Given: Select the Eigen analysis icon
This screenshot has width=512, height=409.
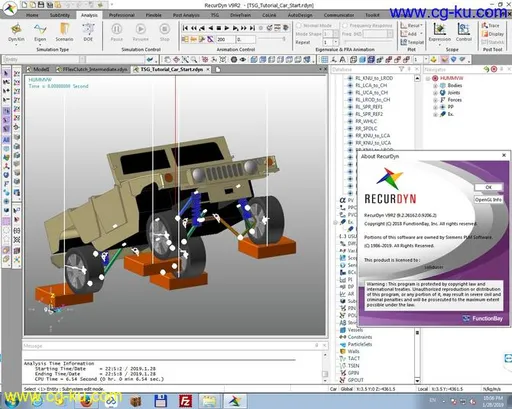Looking at the screenshot, I should coord(40,32).
